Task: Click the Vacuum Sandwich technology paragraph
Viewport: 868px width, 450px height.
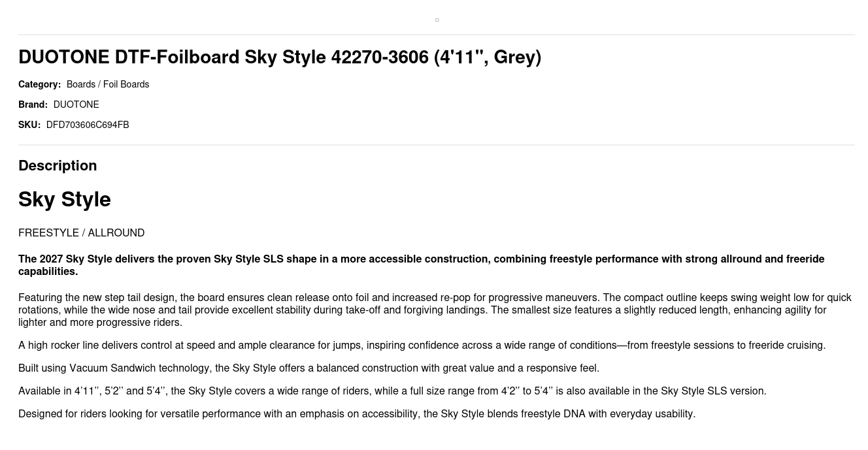Action: tap(309, 368)
